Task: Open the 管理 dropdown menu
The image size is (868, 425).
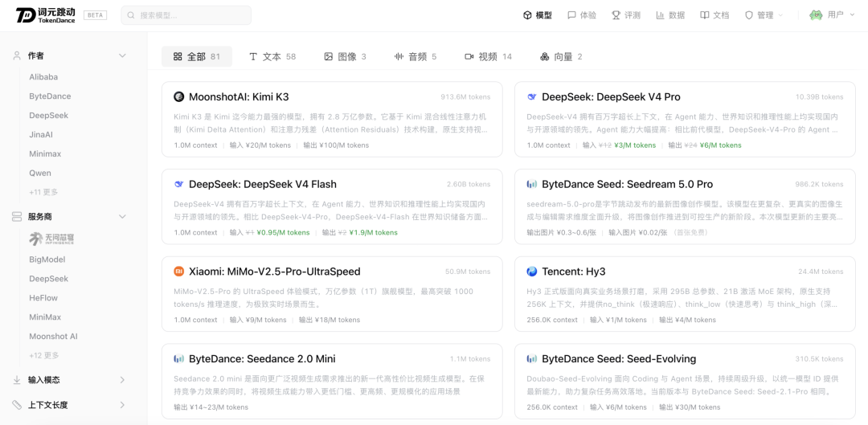Action: (764, 15)
